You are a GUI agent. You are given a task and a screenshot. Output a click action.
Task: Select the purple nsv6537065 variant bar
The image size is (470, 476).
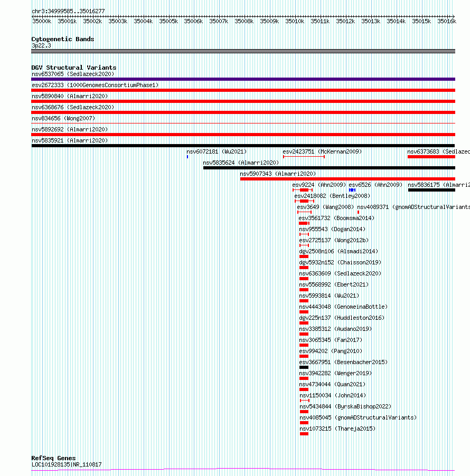click(x=243, y=79)
